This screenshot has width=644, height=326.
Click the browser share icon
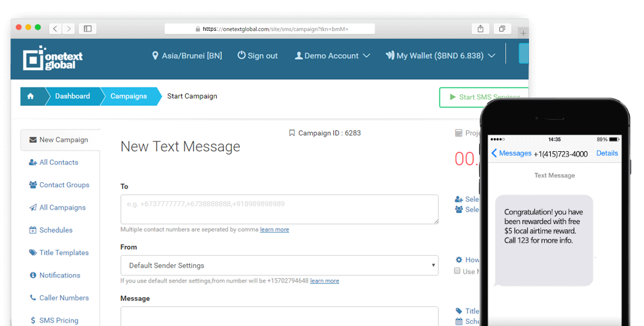pos(480,29)
